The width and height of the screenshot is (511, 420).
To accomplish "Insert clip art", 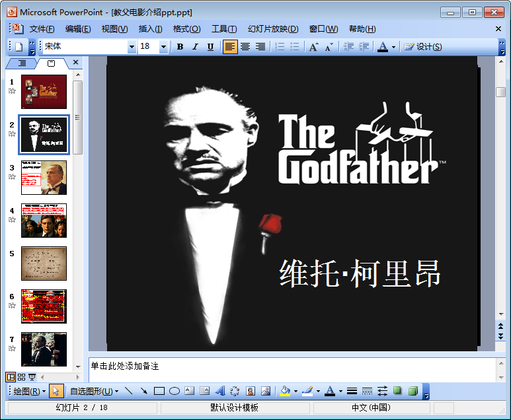I will point(251,391).
